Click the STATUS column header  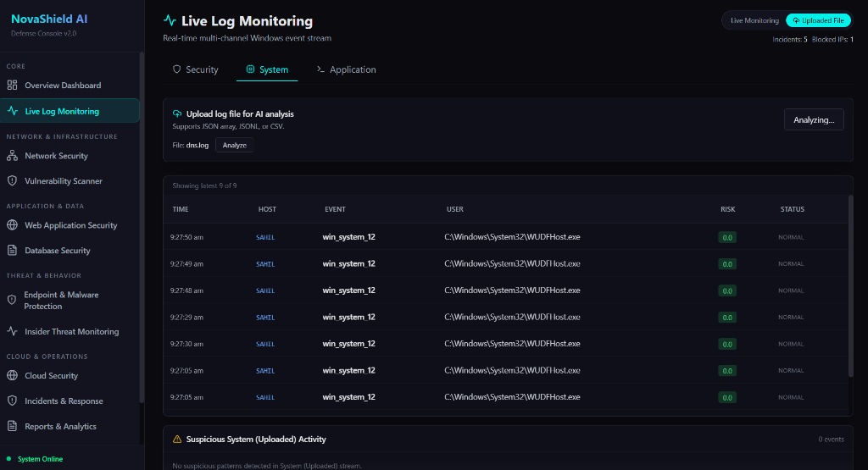coord(793,209)
